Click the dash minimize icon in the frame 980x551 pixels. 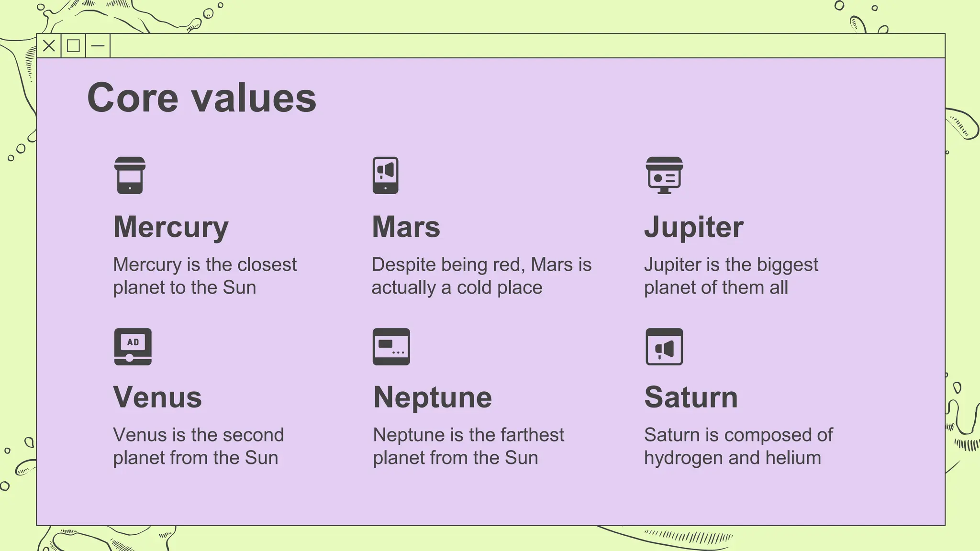(98, 46)
